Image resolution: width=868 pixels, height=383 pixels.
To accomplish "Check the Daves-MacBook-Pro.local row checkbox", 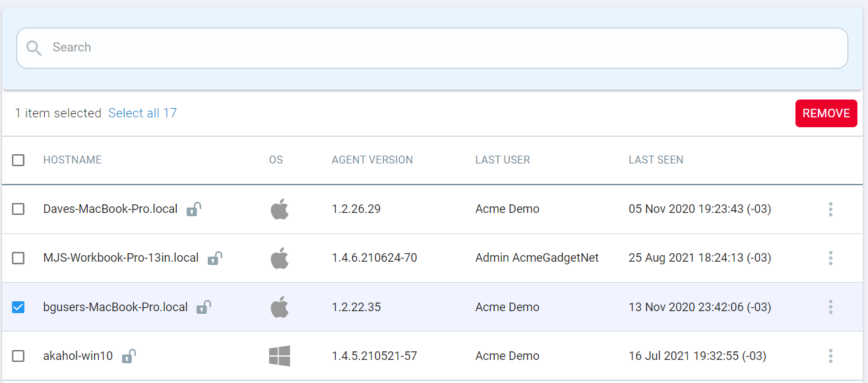I will [18, 209].
